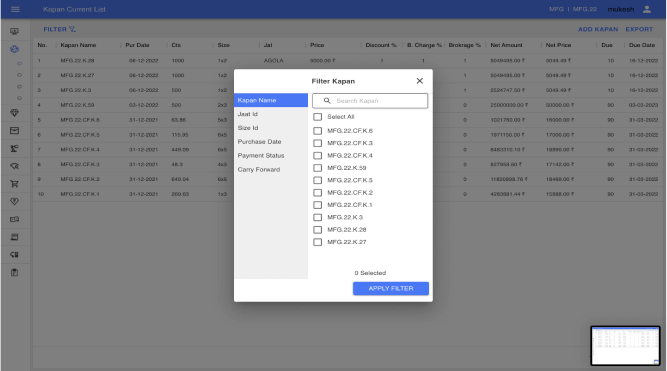The height and width of the screenshot is (371, 667).
Task: Check the MFG.22.CF.K.2 checkbox
Action: [317, 192]
